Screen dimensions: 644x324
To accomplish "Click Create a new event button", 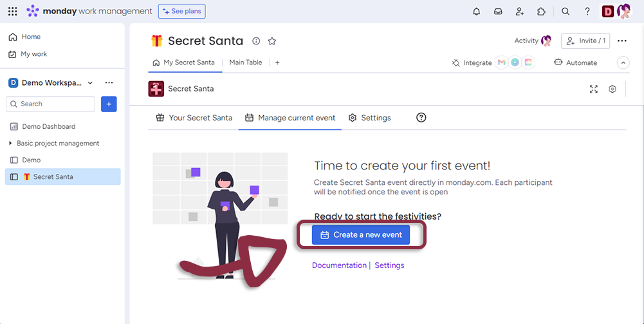I will (x=361, y=235).
